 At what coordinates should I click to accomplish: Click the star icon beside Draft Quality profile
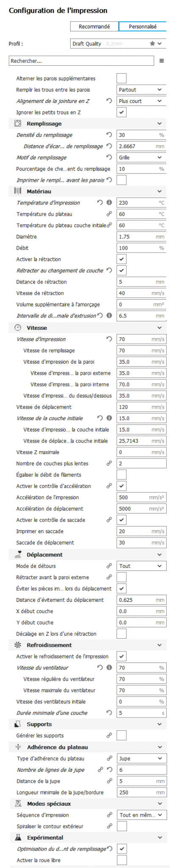pos(152,44)
